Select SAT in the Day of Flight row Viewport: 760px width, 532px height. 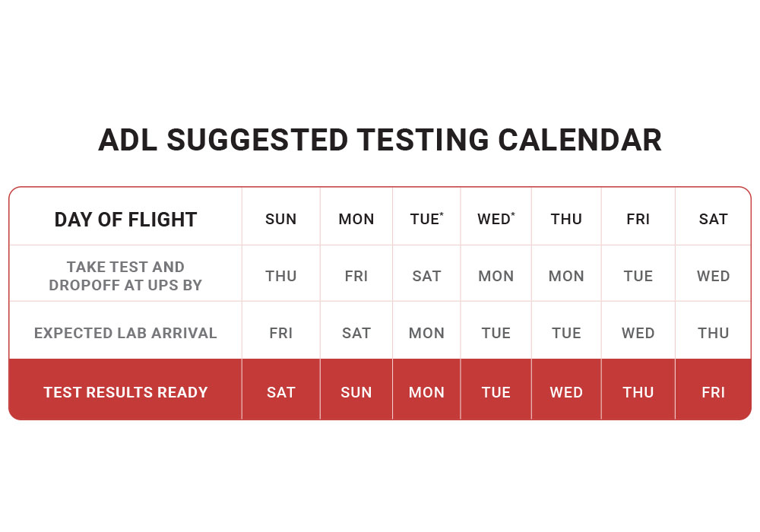(713, 219)
